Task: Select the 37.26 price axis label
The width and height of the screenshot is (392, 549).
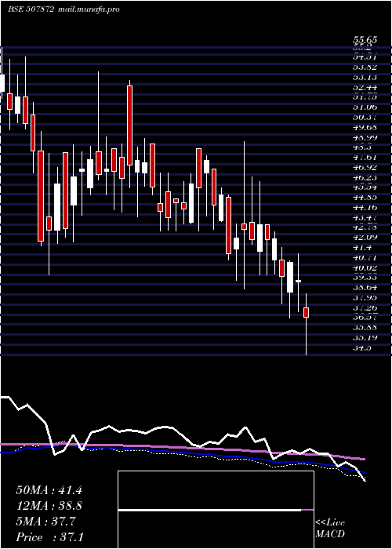Action: (365, 307)
